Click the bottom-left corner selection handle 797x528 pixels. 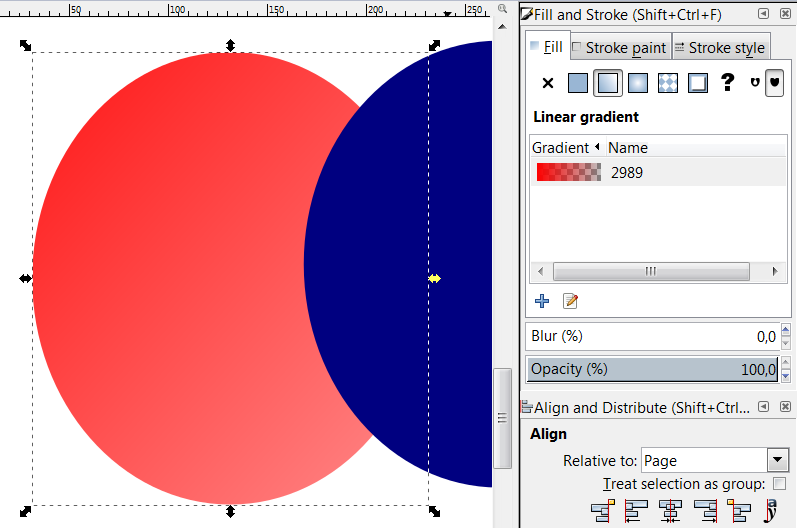click(25, 511)
